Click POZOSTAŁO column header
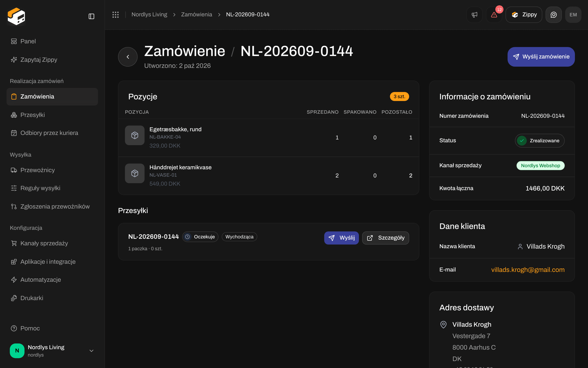 397,112
